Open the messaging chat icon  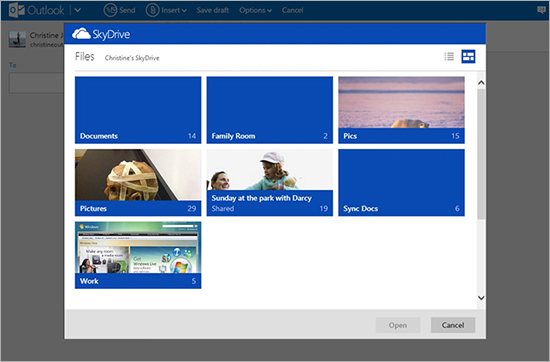(x=542, y=10)
